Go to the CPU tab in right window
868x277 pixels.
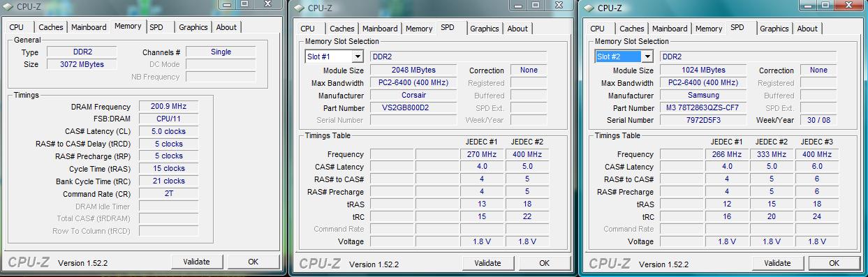[598, 29]
